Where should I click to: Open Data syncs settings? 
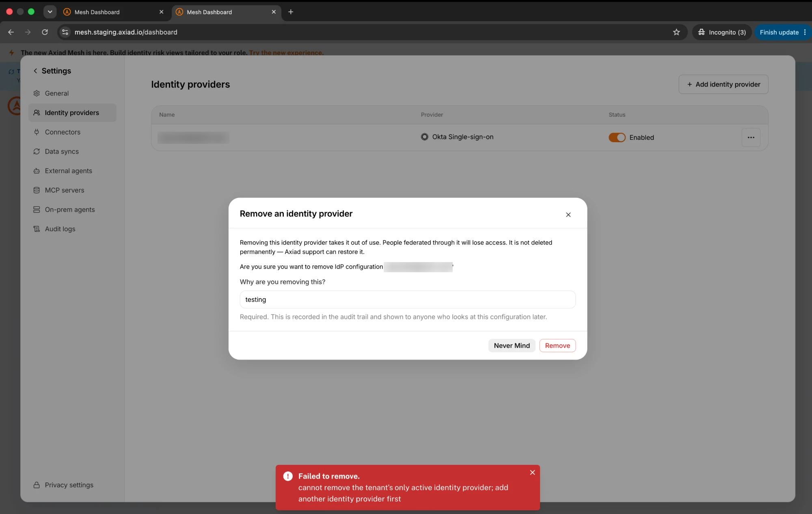[72, 152]
